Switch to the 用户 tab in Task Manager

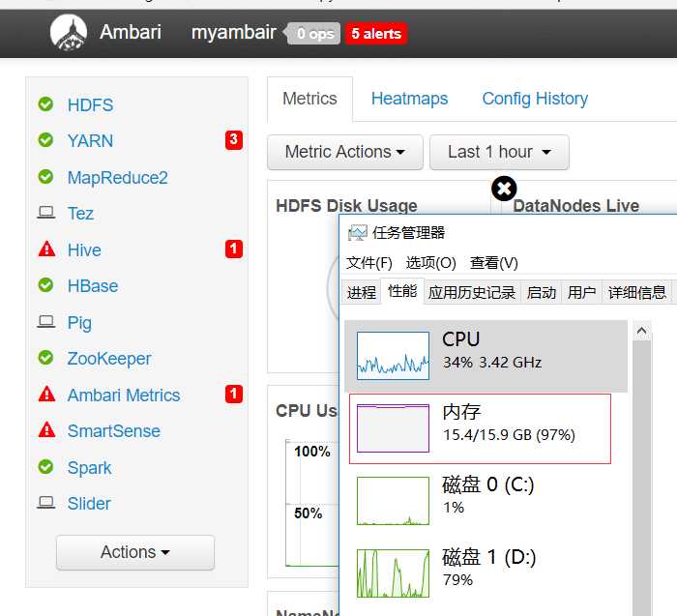pos(581,293)
